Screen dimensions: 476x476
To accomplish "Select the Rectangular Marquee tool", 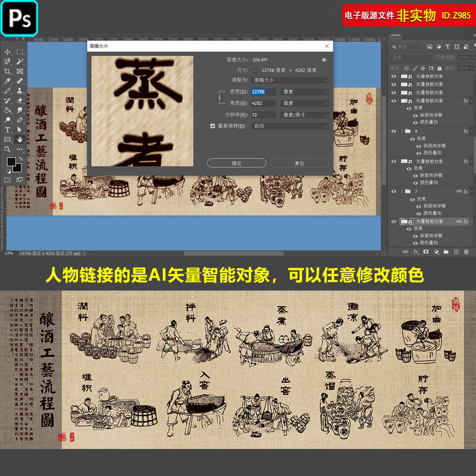I will (x=20, y=52).
